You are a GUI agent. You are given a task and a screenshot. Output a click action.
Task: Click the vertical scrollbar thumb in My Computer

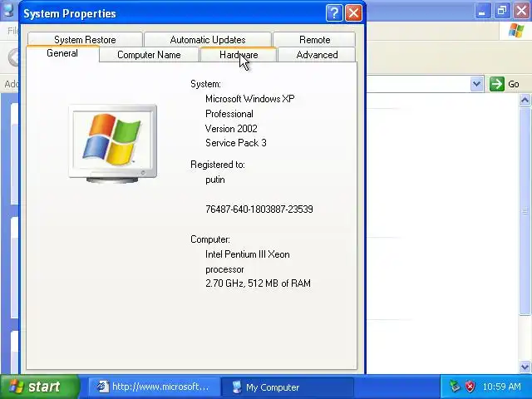coord(525,211)
